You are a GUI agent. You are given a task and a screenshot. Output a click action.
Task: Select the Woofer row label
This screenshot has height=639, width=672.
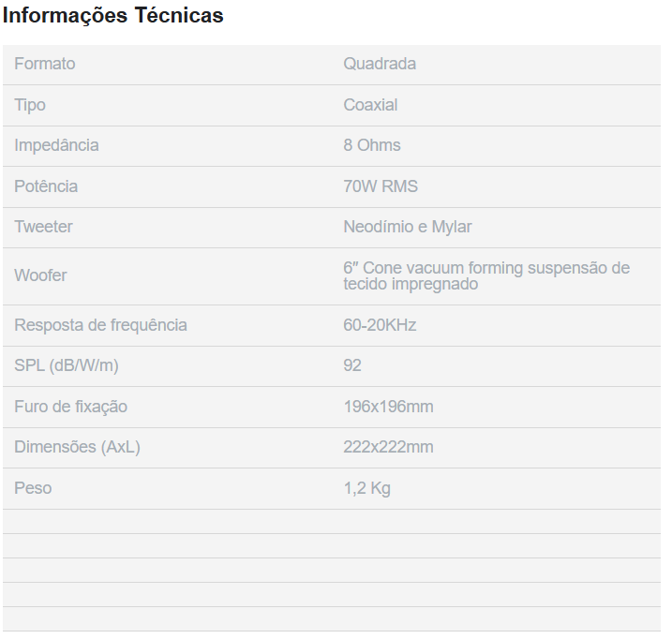tap(40, 275)
